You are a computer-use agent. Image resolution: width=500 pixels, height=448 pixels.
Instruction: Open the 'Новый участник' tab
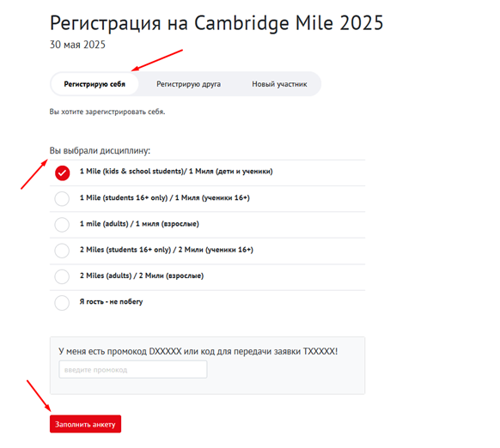(279, 84)
